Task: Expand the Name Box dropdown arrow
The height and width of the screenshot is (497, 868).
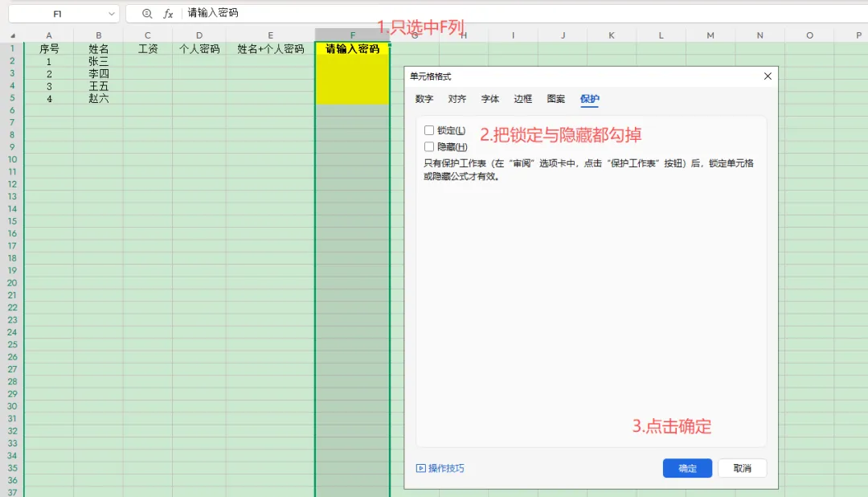Action: [x=111, y=14]
